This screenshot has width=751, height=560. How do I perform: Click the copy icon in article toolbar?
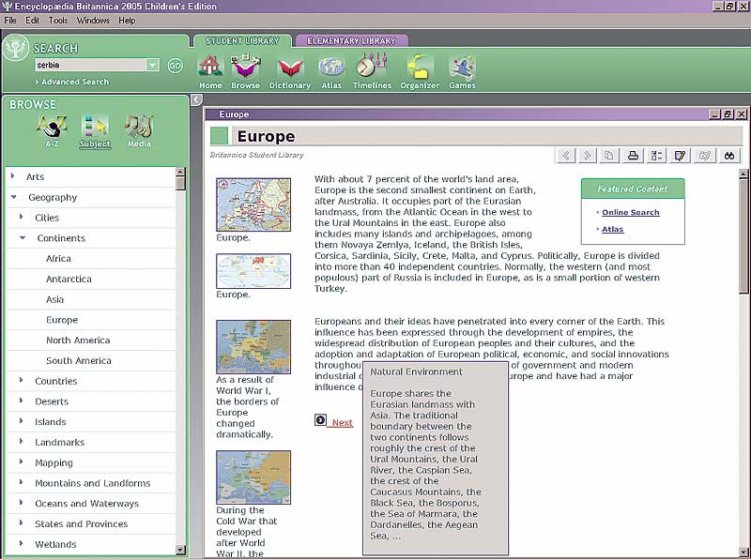pyautogui.click(x=609, y=156)
